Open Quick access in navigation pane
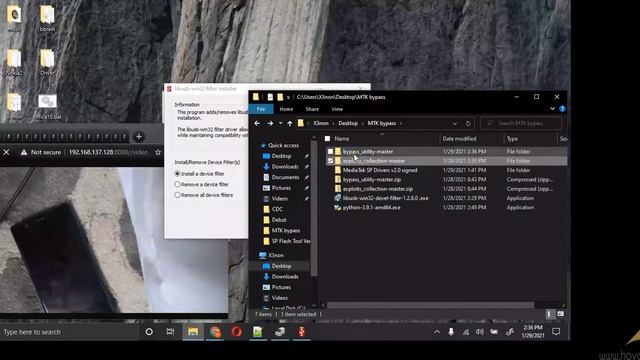Viewport: 640px width, 360px height. point(283,145)
